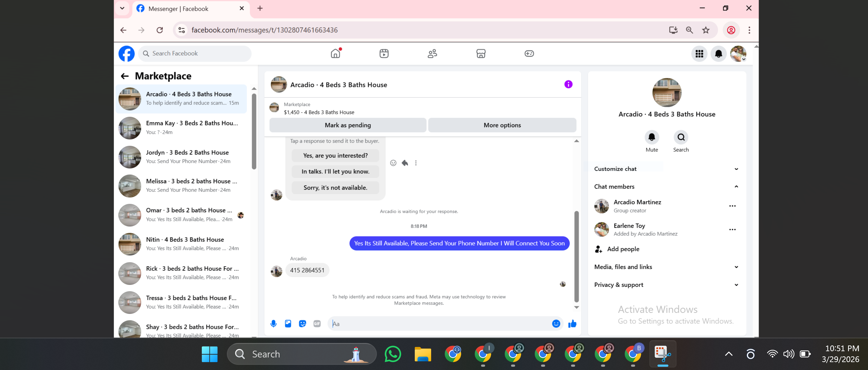Send 'Sorry, it's not available.' reply
This screenshot has height=370, width=868.
pos(335,187)
